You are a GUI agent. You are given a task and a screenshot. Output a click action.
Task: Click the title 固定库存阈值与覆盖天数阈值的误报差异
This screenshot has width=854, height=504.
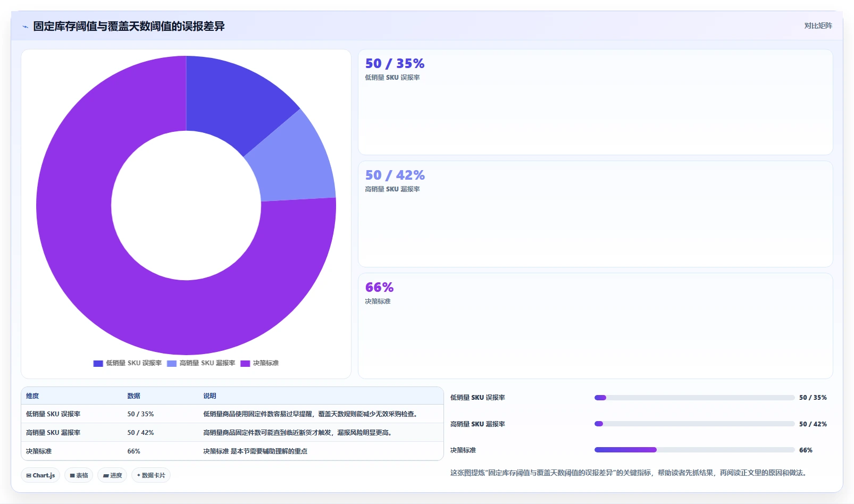(x=129, y=26)
